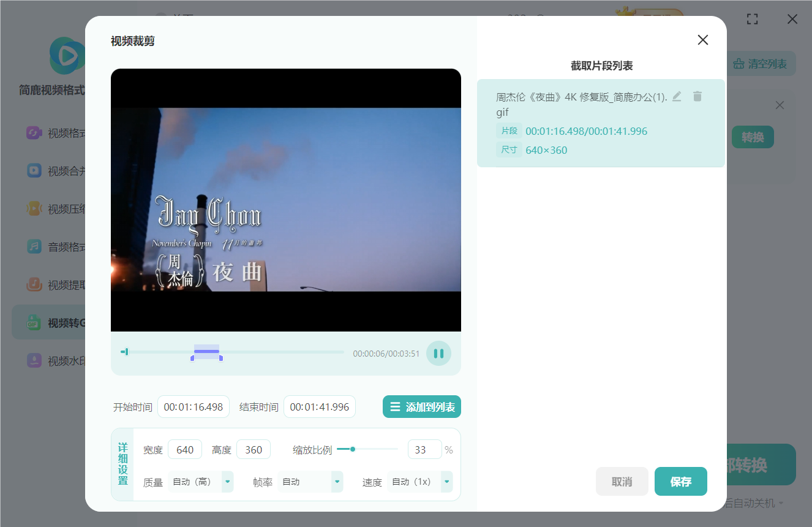This screenshot has height=527, width=812.
Task: Click the 开始时间 input field
Action: coord(194,406)
